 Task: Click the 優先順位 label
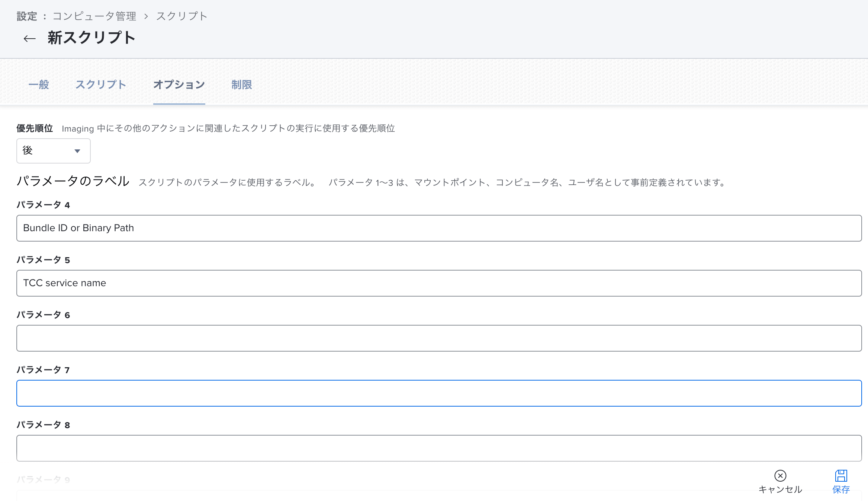[35, 128]
